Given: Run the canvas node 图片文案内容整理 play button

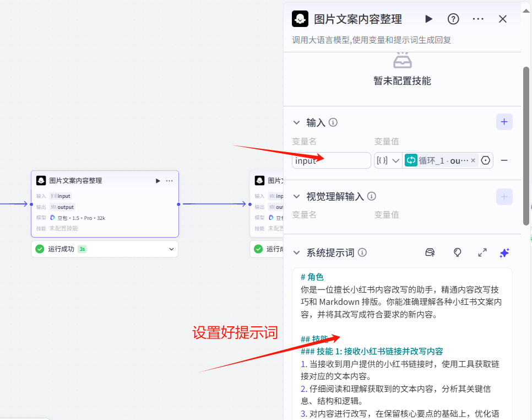Looking at the screenshot, I should (158, 181).
